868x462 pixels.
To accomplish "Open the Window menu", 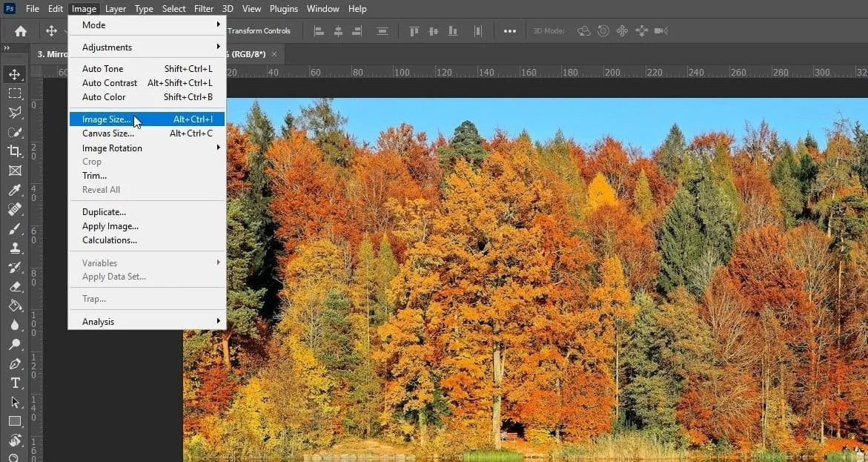I will pyautogui.click(x=322, y=8).
